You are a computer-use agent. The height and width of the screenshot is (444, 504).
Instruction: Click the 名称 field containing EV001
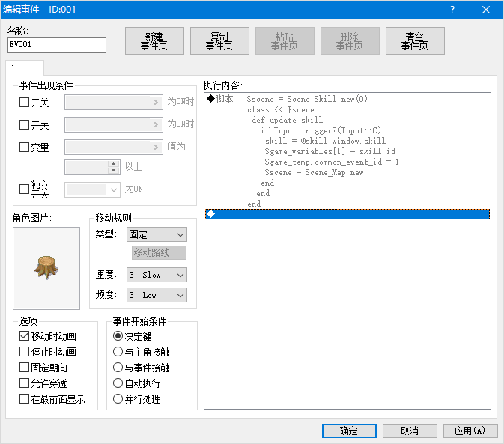coord(57,45)
